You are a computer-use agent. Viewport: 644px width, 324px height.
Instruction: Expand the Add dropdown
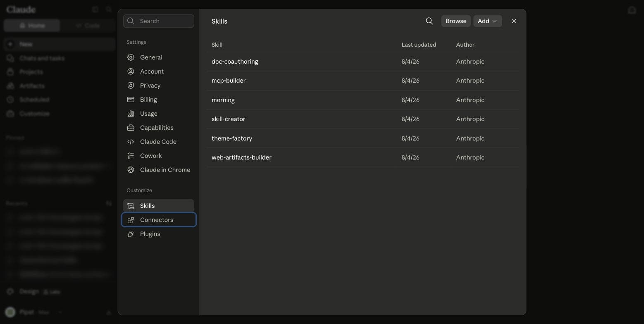488,21
